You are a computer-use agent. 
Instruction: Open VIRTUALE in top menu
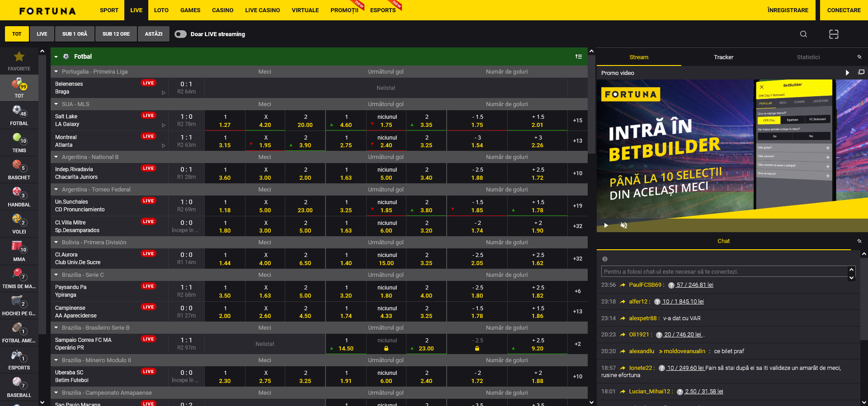click(305, 10)
